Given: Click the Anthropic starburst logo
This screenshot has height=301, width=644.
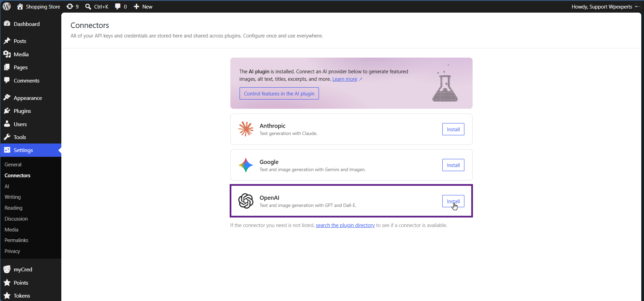Looking at the screenshot, I should [246, 129].
